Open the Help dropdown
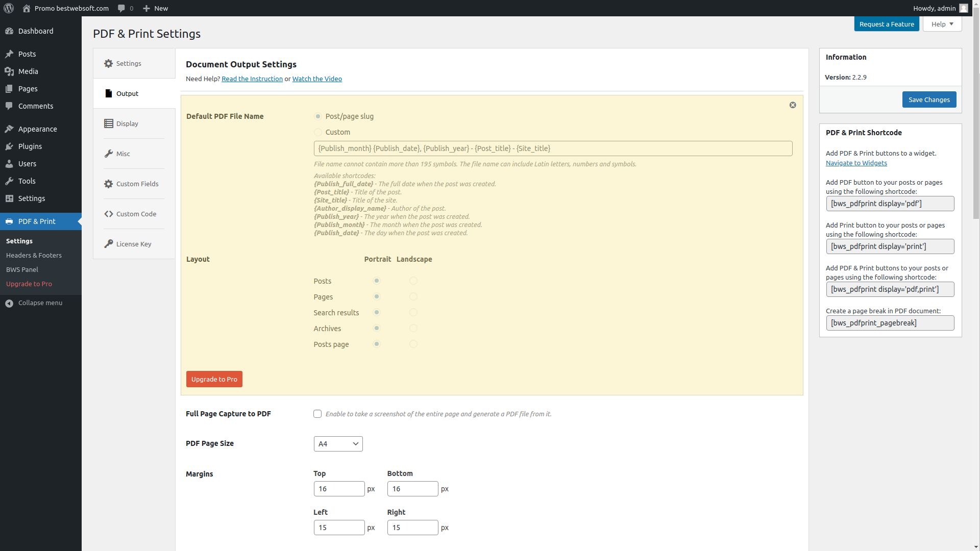The image size is (980, 551). tap(941, 24)
